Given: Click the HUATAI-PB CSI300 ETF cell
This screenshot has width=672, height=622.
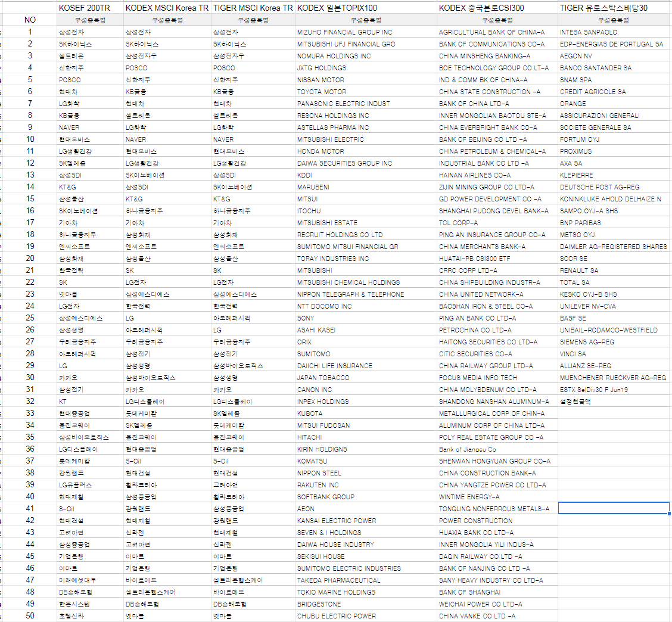Looking at the screenshot, I should (x=497, y=258).
